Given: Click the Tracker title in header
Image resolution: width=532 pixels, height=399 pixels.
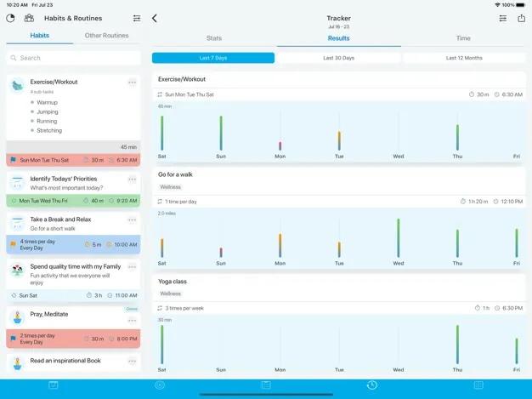Looking at the screenshot, I should pos(338,18).
